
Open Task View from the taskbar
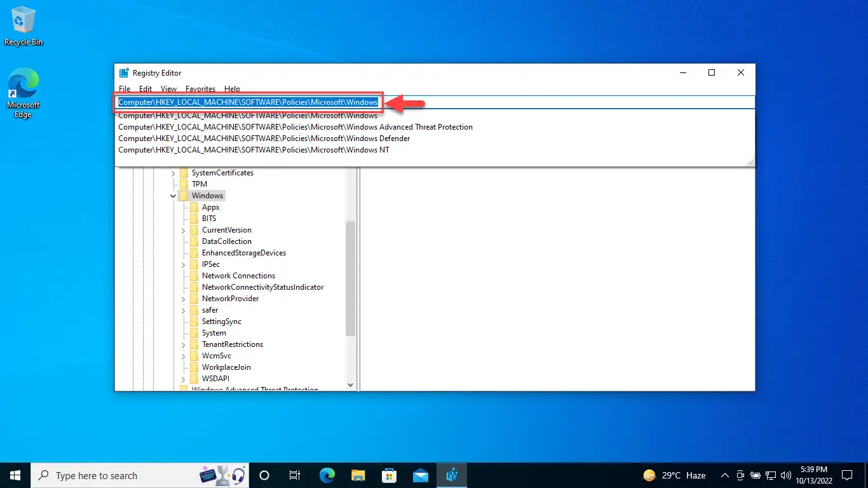pyautogui.click(x=295, y=475)
